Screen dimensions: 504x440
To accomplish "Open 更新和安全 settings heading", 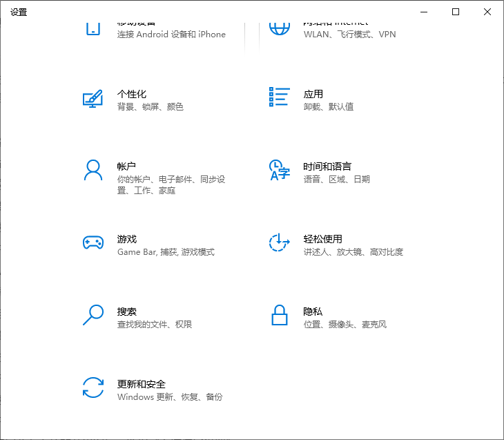I will 142,384.
